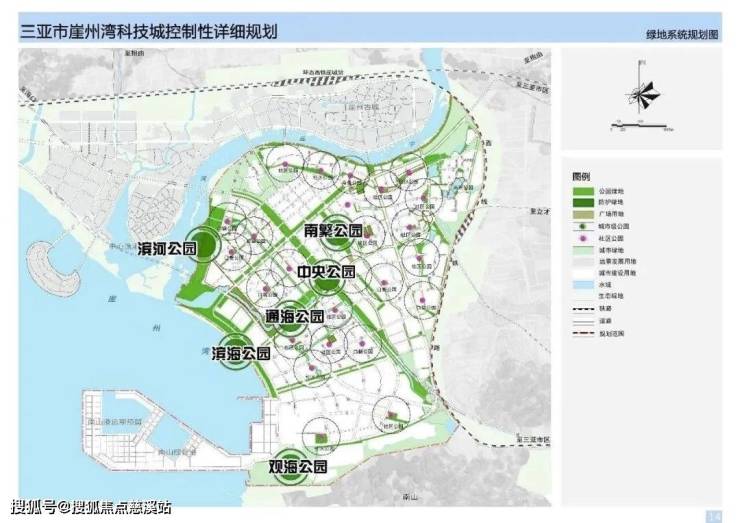Click the 广场用地 olive legend swatch

point(583,214)
